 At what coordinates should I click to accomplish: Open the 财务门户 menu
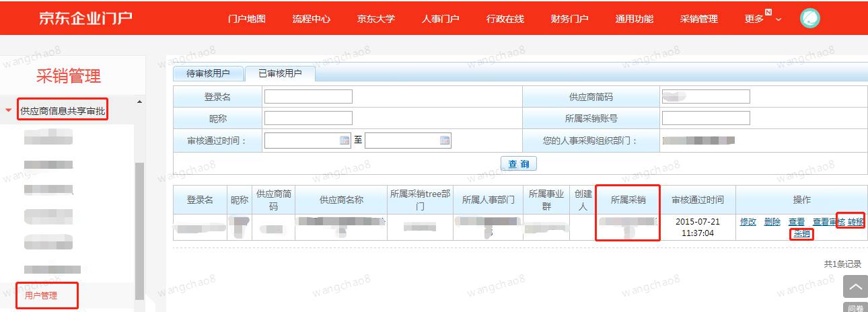[570, 19]
